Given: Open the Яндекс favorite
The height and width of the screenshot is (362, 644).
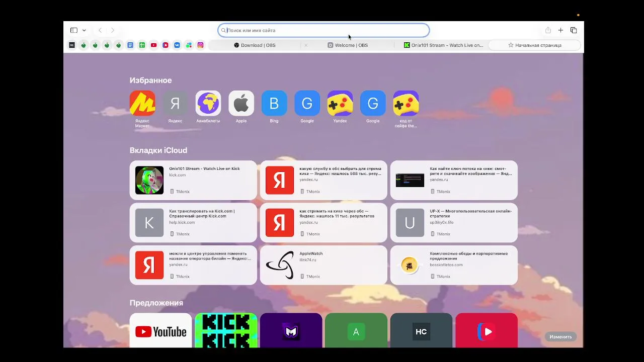Looking at the screenshot, I should tap(175, 107).
